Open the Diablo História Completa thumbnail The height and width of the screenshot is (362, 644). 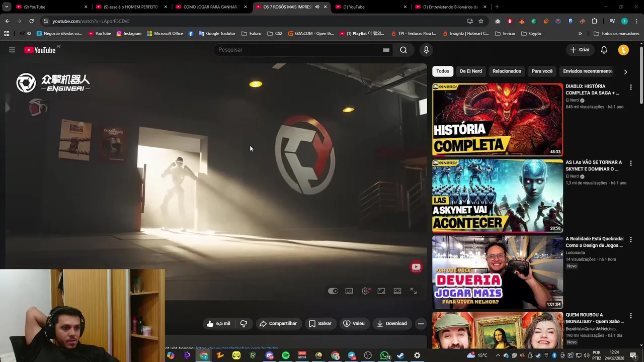(498, 120)
